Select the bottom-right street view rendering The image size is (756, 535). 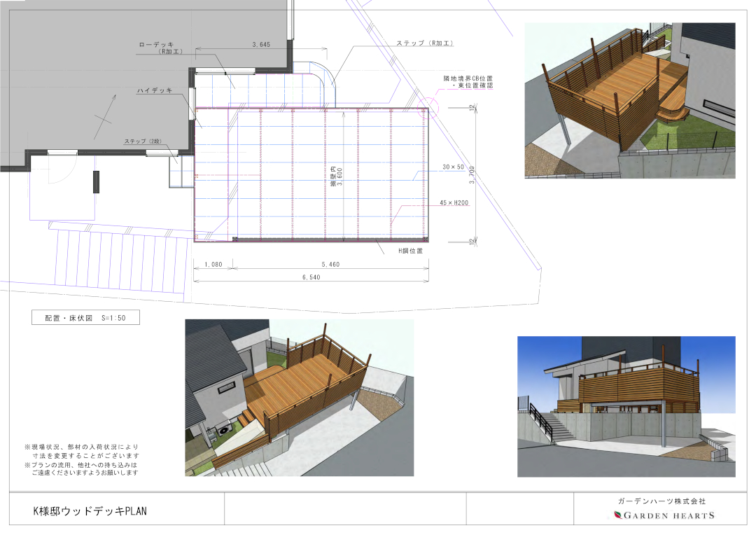(x=626, y=406)
